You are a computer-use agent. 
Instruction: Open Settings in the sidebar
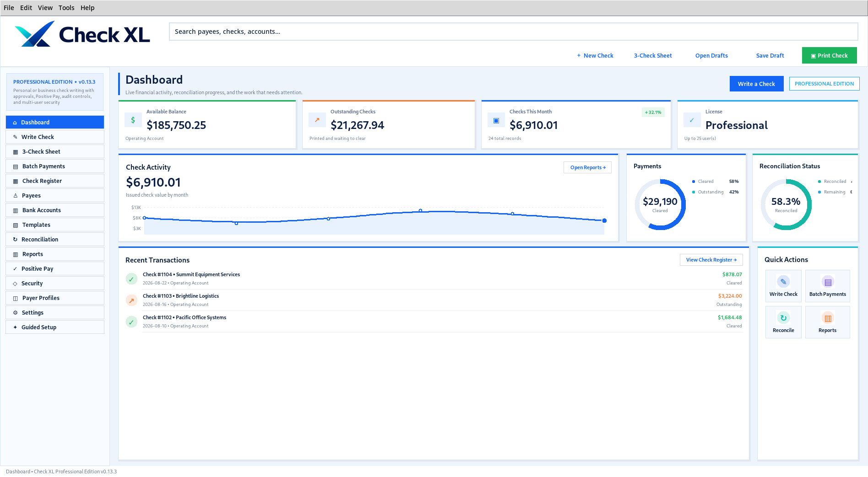(55, 312)
